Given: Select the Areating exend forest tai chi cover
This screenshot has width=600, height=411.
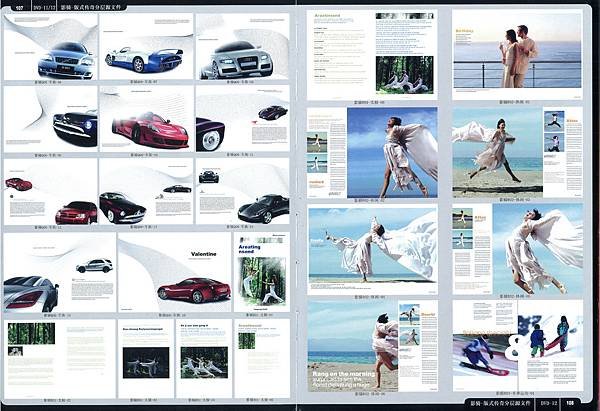Looking at the screenshot, I should [262, 272].
